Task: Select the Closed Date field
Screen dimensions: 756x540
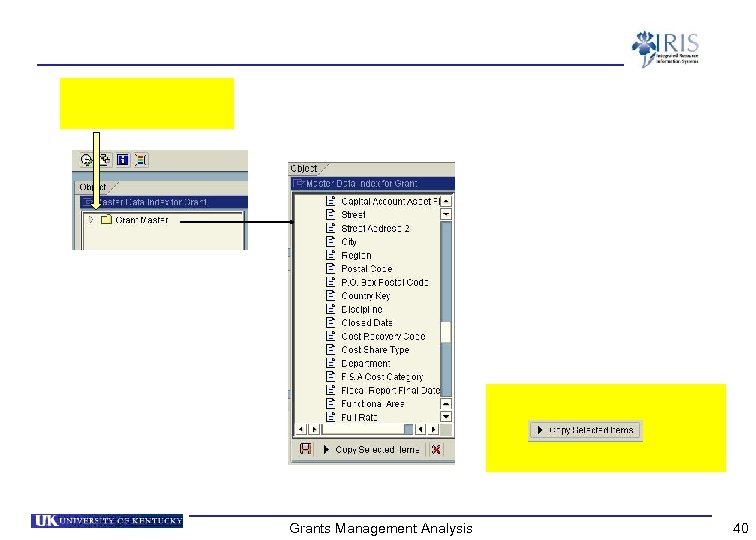Action: coord(367,323)
